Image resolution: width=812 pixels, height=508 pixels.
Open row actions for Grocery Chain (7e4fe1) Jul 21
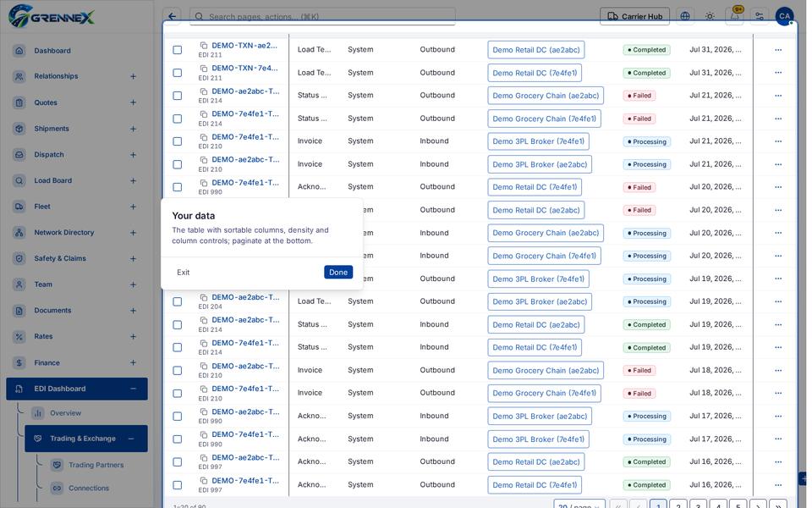pyautogui.click(x=778, y=119)
